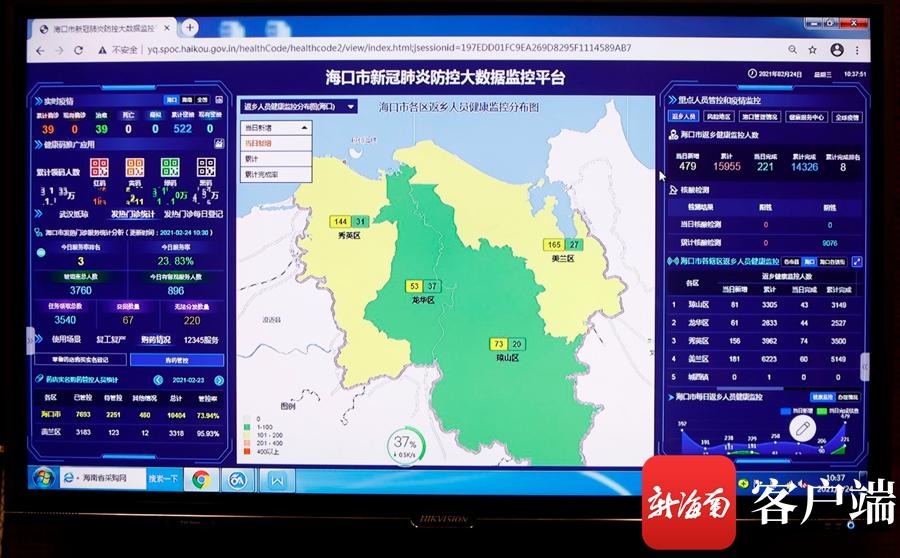
Task: Toggle 全省 scope in the real-time epidemic panel
Action: click(x=202, y=100)
